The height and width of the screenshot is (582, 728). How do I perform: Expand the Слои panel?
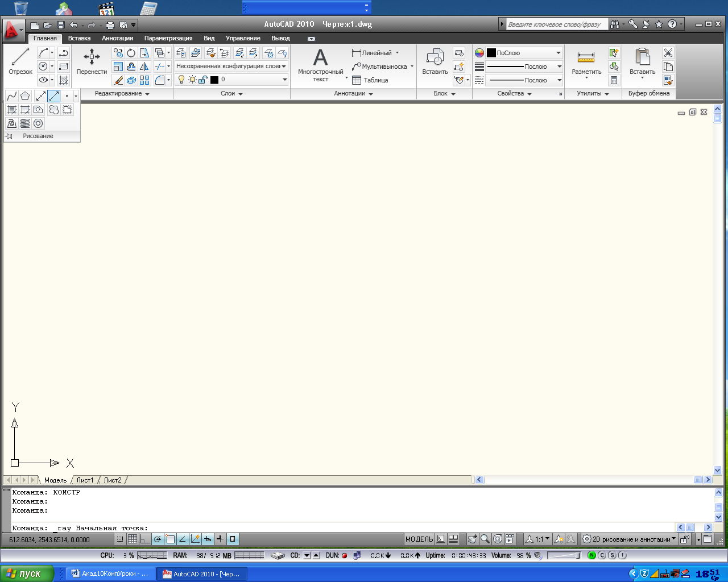[231, 93]
